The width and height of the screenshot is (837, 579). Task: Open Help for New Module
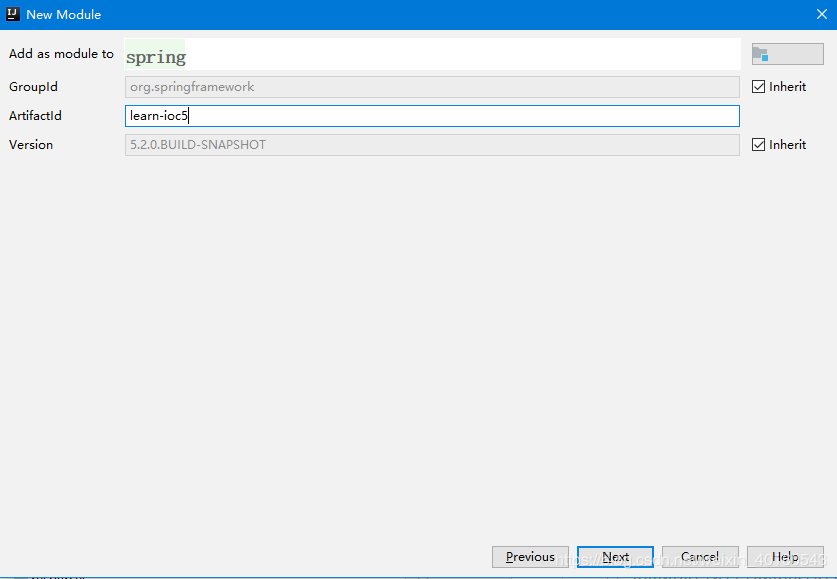tap(785, 557)
